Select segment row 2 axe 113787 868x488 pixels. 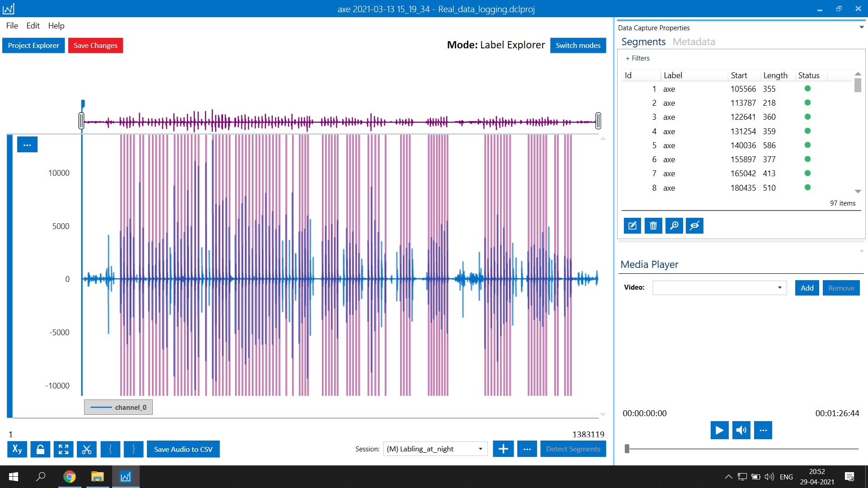pyautogui.click(x=737, y=103)
